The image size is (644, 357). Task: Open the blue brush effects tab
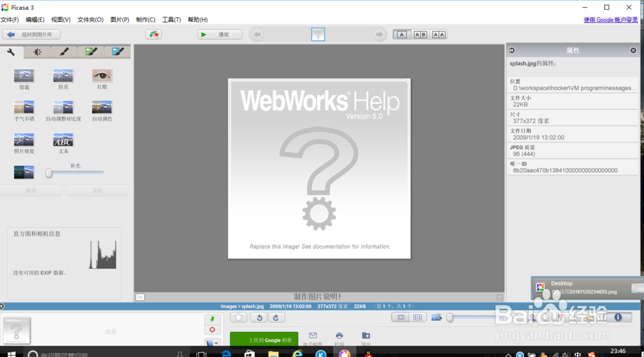(117, 52)
